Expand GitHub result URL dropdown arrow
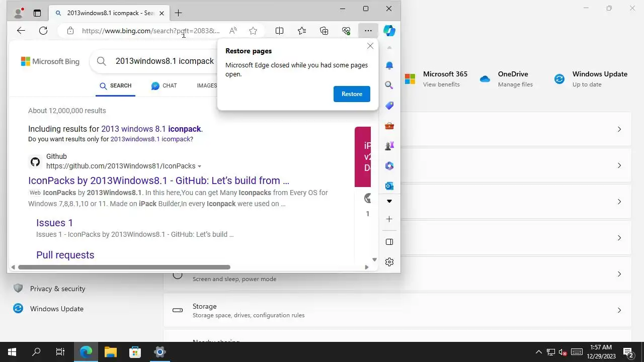 (x=199, y=166)
